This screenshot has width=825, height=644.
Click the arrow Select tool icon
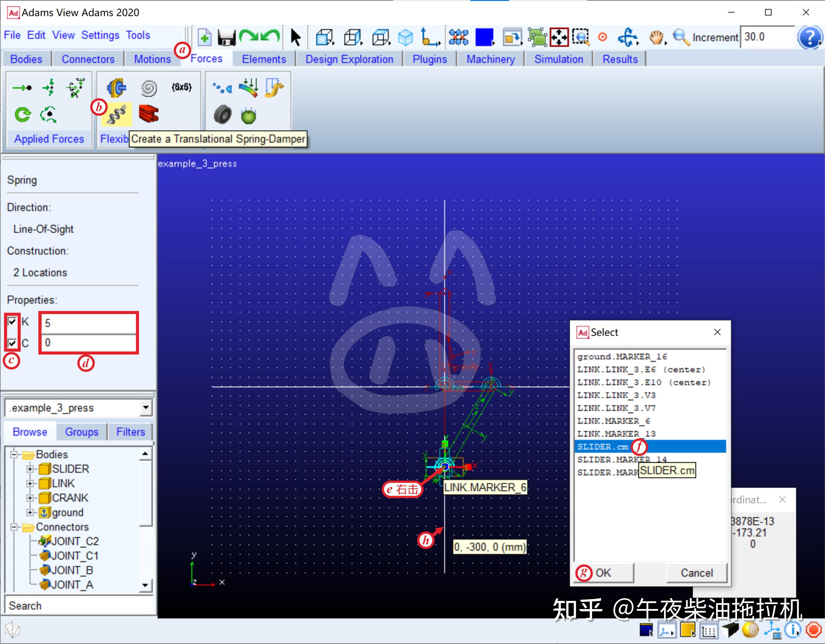click(295, 37)
